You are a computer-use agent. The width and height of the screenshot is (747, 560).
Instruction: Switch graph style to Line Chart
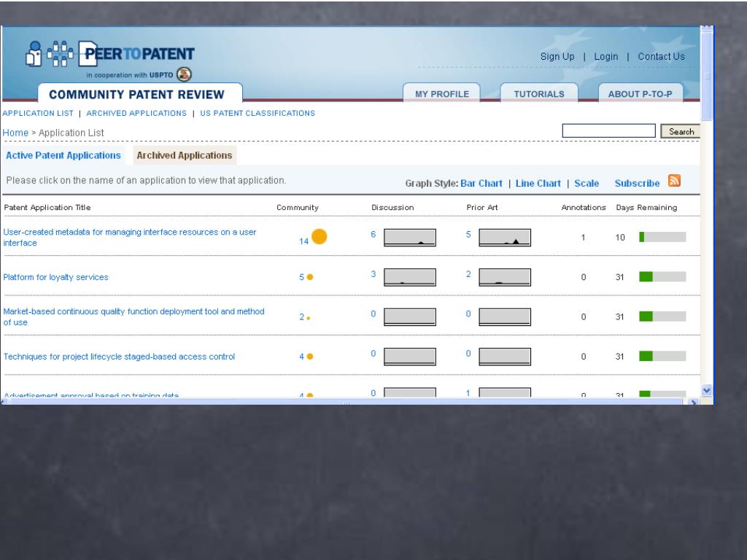(x=538, y=183)
